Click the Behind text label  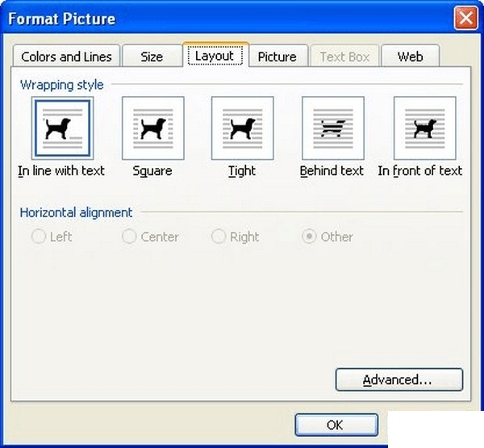point(332,171)
